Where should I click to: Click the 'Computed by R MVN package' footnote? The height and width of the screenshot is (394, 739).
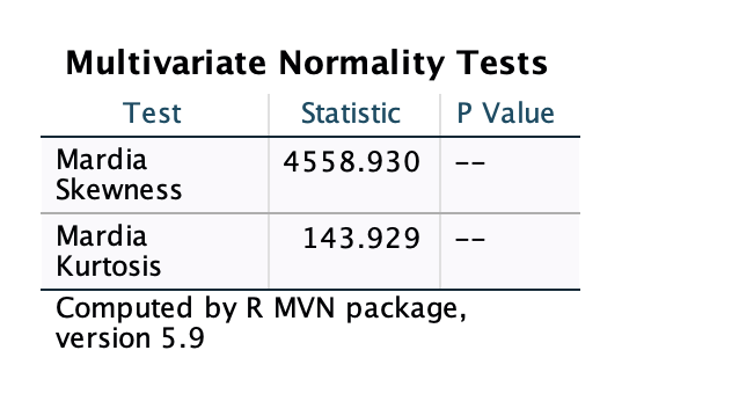261,309
